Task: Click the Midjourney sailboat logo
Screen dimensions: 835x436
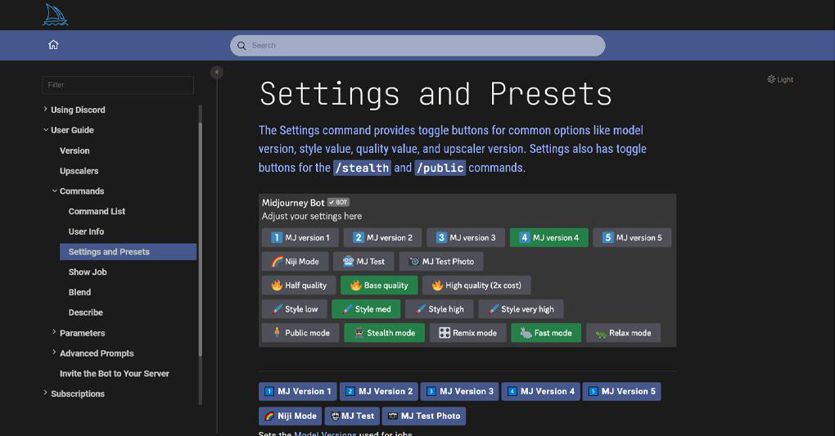Action: [x=55, y=15]
